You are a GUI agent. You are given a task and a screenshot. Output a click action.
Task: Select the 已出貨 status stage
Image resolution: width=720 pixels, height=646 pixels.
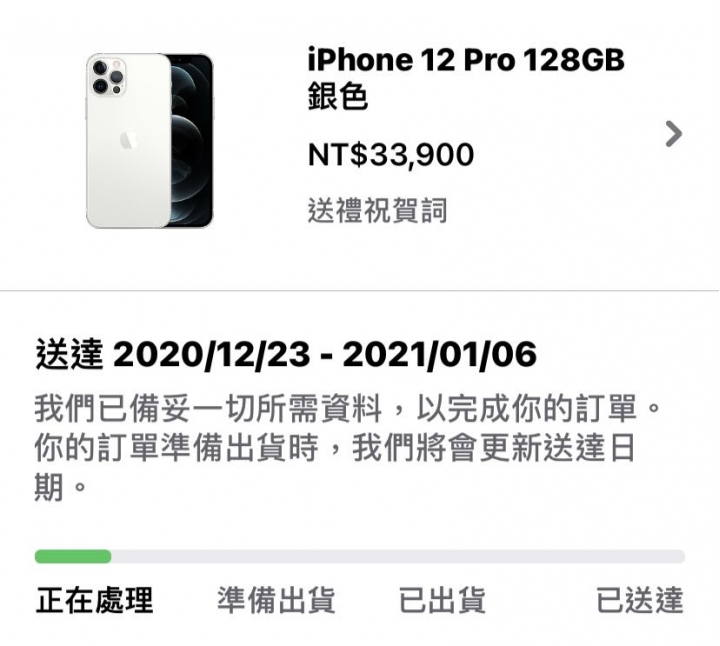442,600
